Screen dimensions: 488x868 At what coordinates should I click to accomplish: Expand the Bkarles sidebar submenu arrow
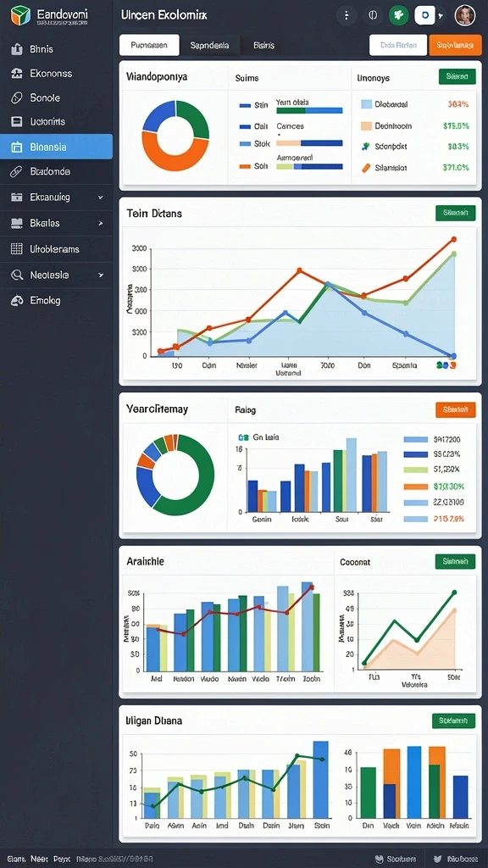point(101,223)
